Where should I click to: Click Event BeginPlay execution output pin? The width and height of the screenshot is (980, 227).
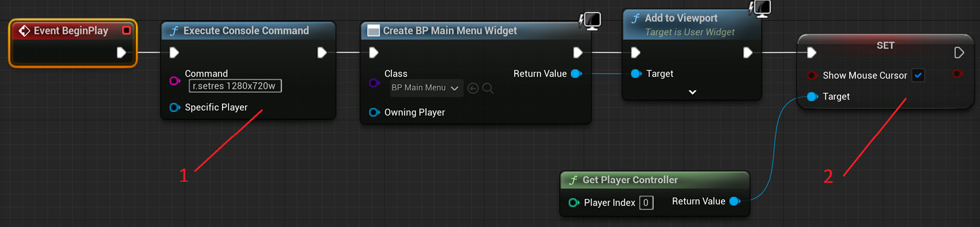point(121,53)
